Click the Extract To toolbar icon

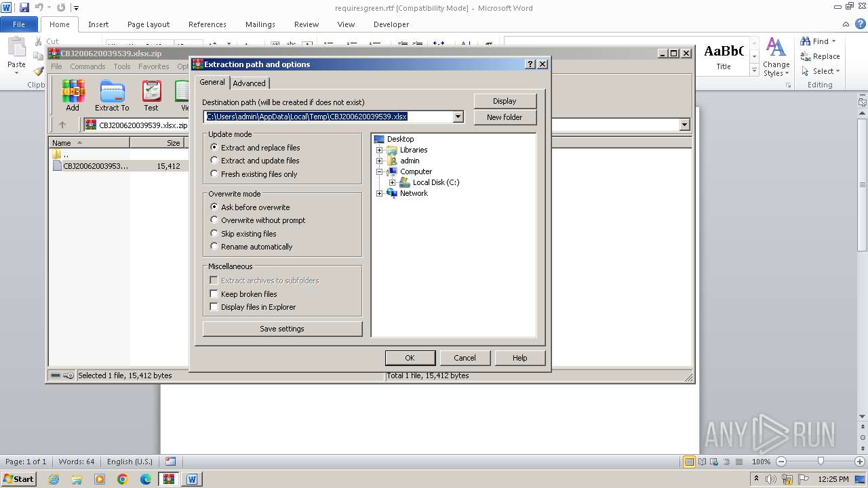click(x=112, y=96)
